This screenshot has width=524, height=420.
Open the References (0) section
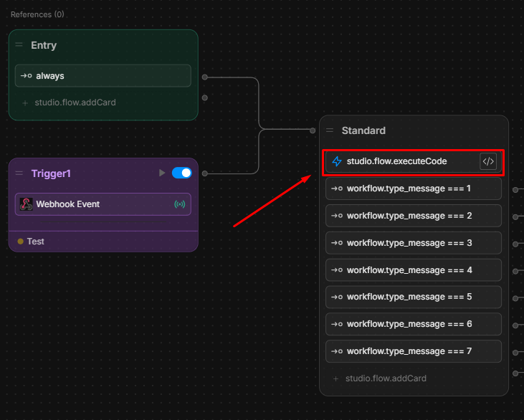pyautogui.click(x=37, y=14)
